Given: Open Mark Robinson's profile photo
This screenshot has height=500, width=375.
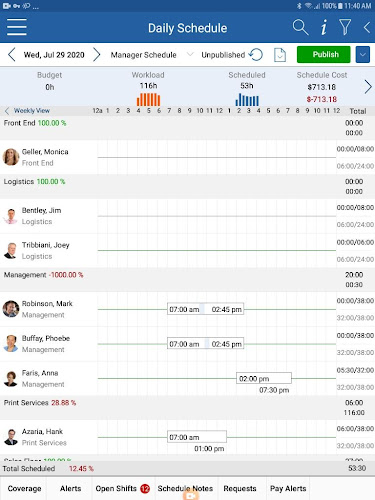Looking at the screenshot, I should (11, 309).
